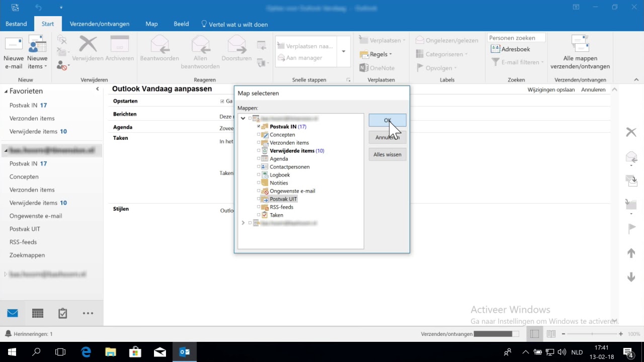The image size is (644, 362).
Task: Tick the Logboek folder checkbox
Action: pos(259,175)
